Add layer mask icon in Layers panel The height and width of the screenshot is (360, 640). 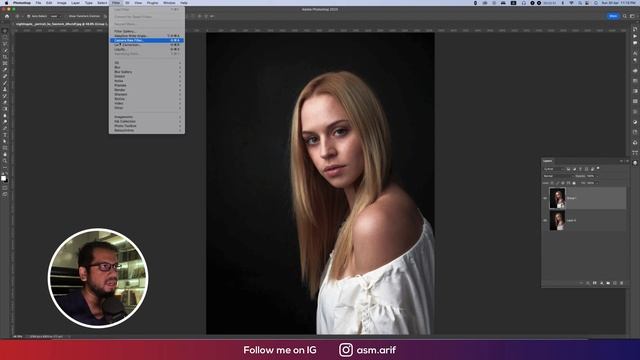tap(595, 283)
